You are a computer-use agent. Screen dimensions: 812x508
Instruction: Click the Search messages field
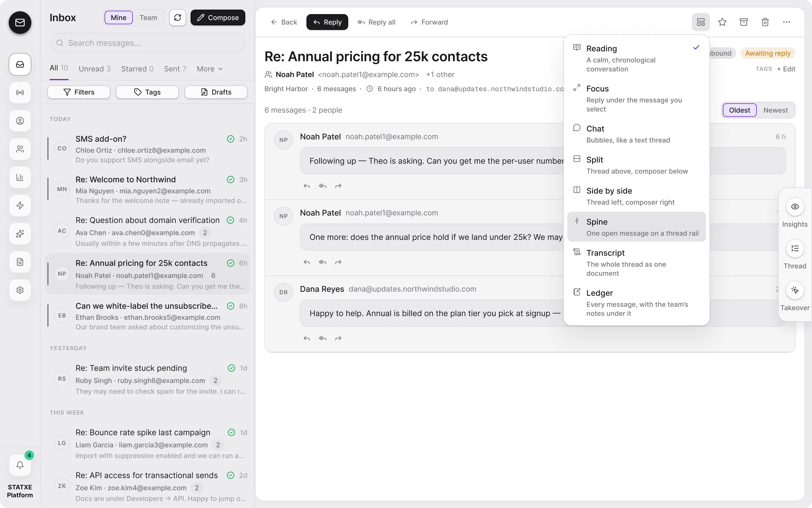click(x=147, y=43)
